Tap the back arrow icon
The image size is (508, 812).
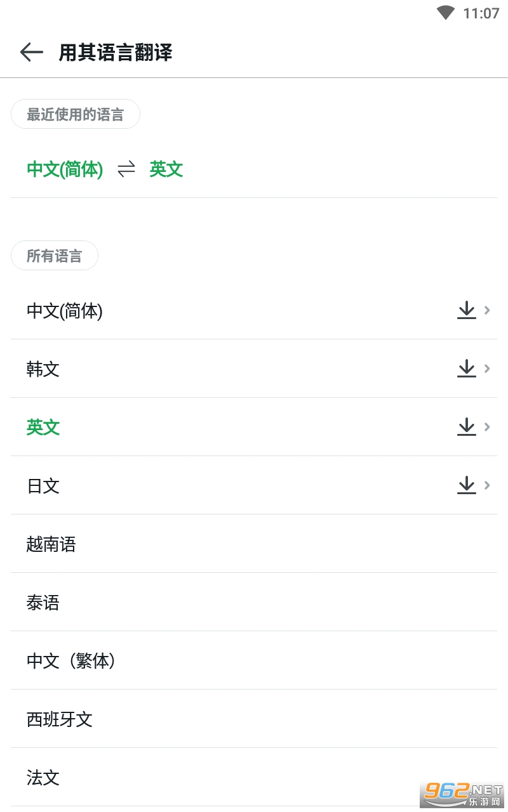point(31,52)
